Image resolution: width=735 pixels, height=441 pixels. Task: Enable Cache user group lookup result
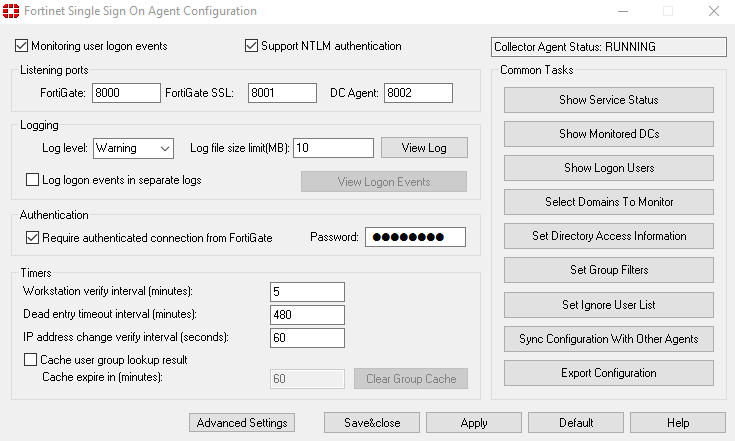[30, 359]
